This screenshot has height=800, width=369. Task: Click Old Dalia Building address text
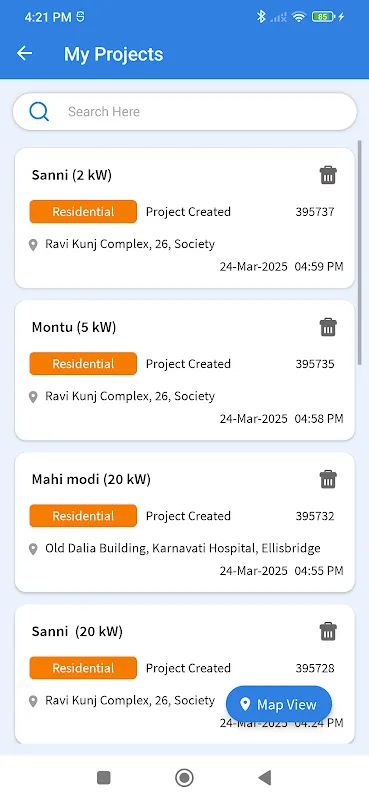(183, 548)
